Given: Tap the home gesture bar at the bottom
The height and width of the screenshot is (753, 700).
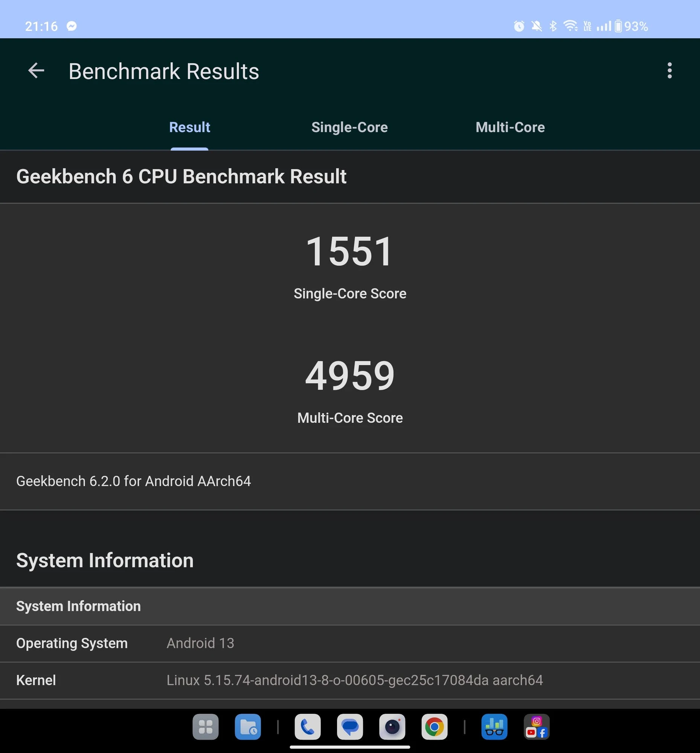Looking at the screenshot, I should [x=350, y=747].
